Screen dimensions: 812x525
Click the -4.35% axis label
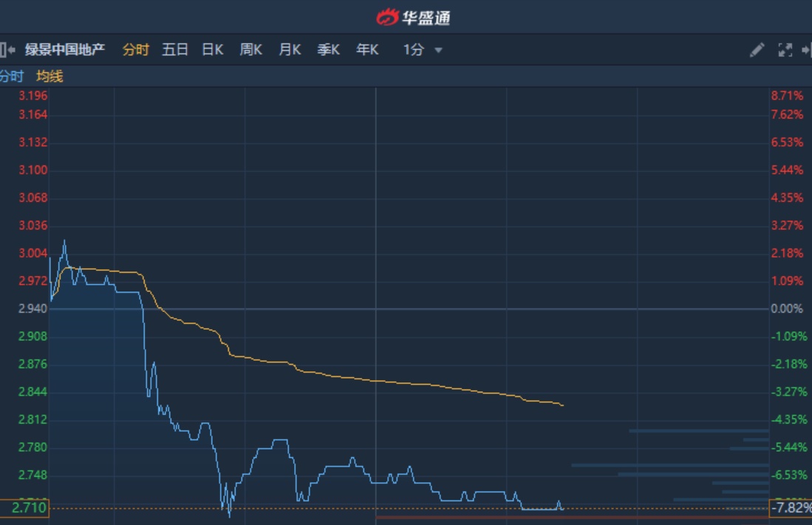click(788, 420)
